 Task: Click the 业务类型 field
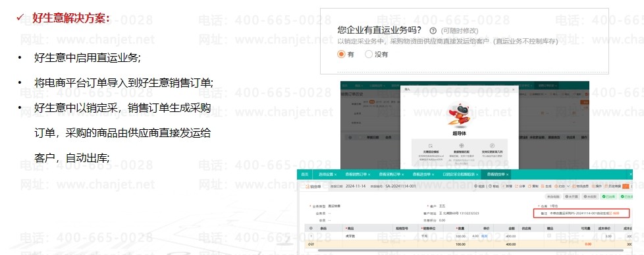point(335,206)
